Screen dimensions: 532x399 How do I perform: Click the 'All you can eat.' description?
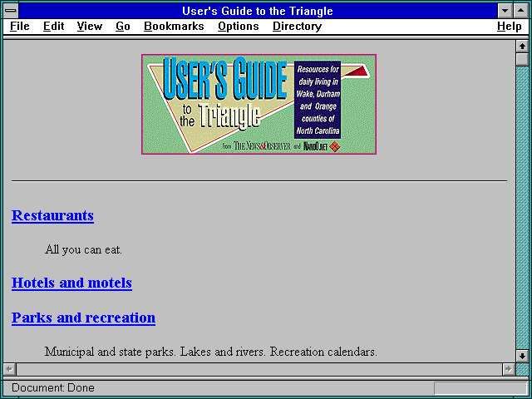(x=83, y=249)
